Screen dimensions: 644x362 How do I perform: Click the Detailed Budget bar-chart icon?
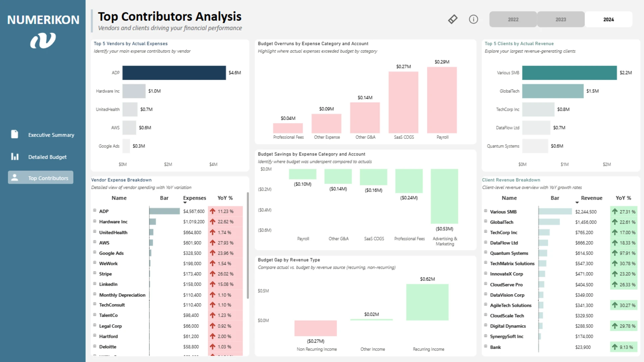coord(15,157)
